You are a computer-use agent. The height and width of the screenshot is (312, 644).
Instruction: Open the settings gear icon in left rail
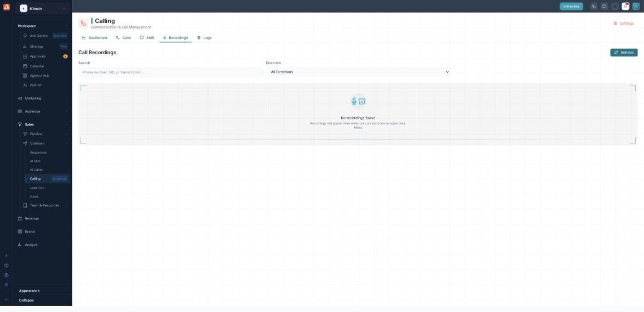click(6, 275)
